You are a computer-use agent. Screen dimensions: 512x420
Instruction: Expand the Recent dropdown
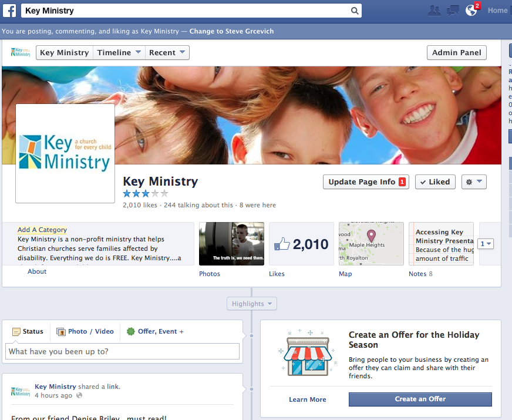[167, 53]
